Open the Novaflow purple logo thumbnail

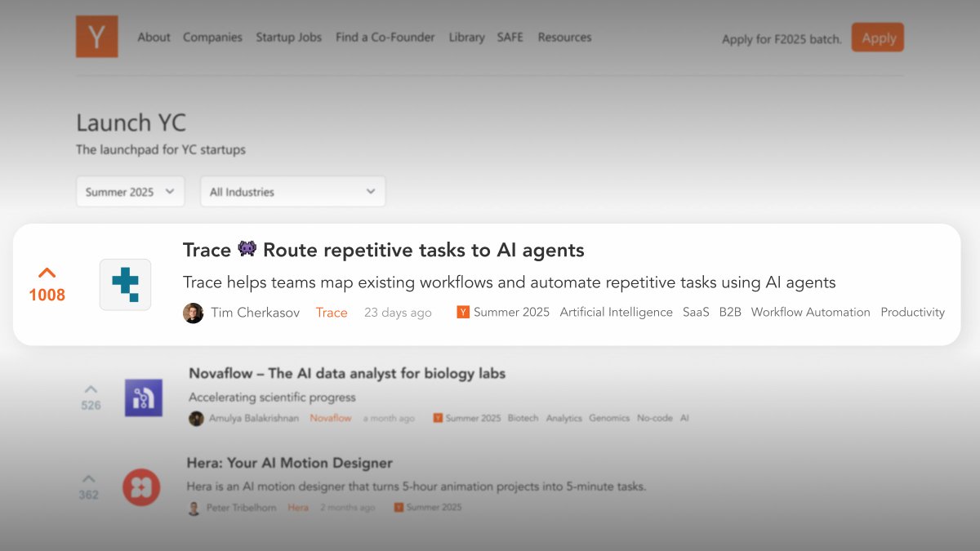tap(144, 398)
